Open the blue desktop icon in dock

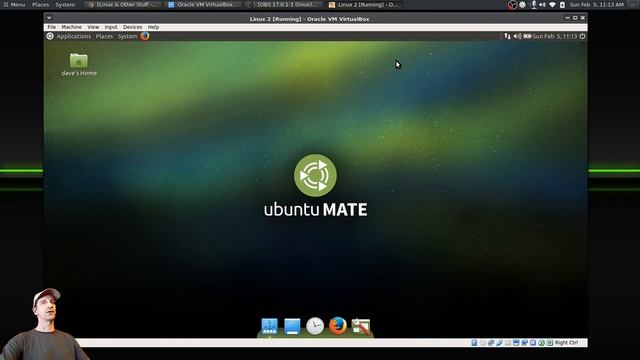[x=292, y=326]
